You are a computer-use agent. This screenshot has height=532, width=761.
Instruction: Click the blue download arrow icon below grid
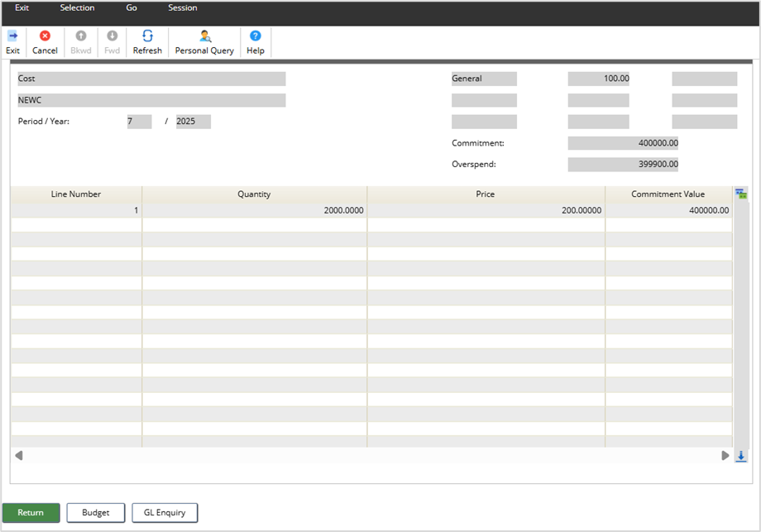click(x=740, y=456)
